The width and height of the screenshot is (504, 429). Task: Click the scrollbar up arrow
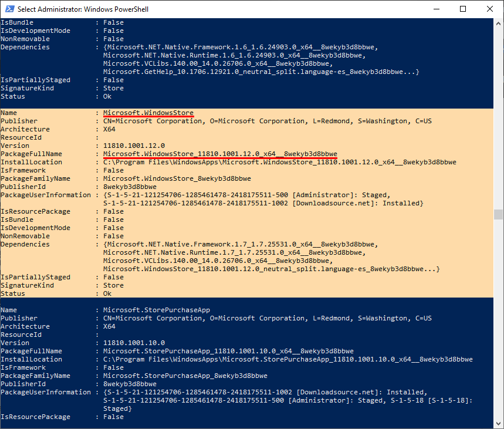(x=498, y=23)
